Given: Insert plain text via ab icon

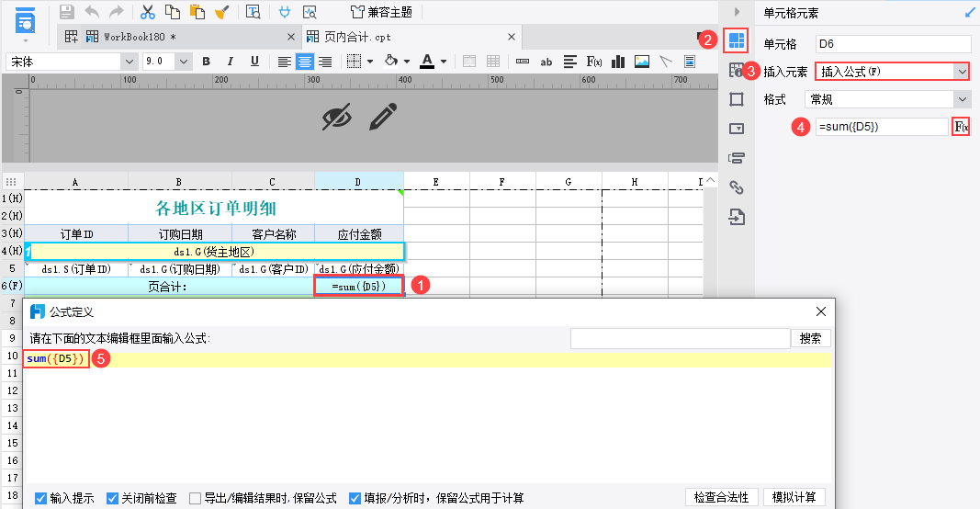Looking at the screenshot, I should [546, 62].
